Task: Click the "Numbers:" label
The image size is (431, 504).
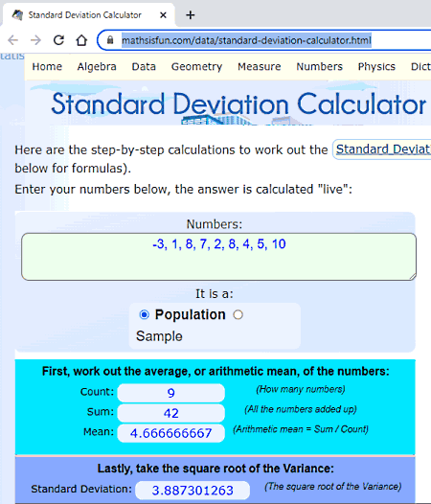Action: [x=215, y=224]
